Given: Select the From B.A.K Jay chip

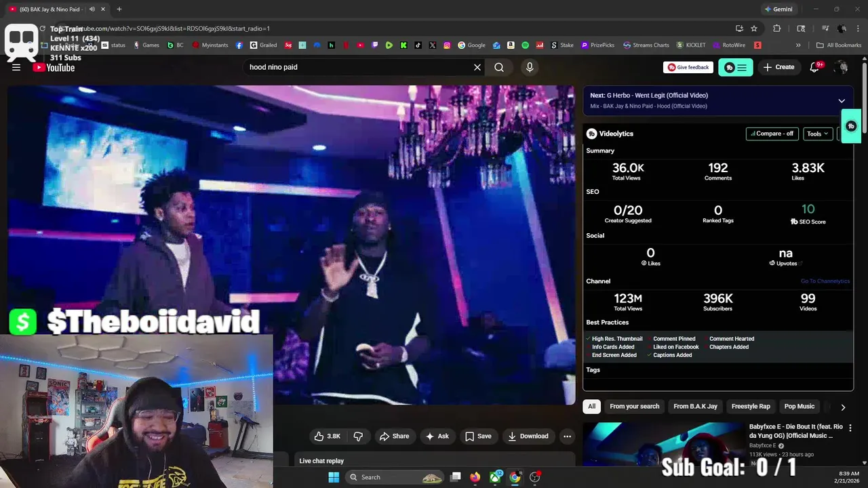Looking at the screenshot, I should [x=695, y=406].
